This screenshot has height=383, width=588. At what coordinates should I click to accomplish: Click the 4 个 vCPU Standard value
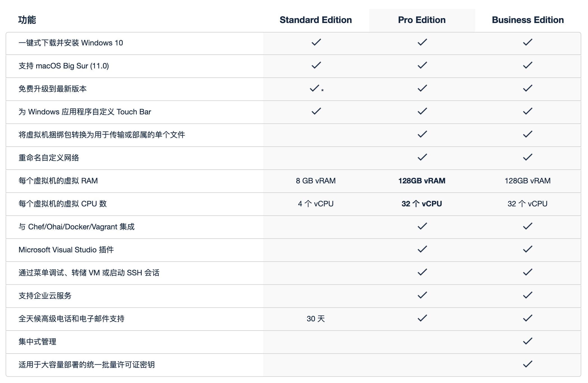pos(316,204)
